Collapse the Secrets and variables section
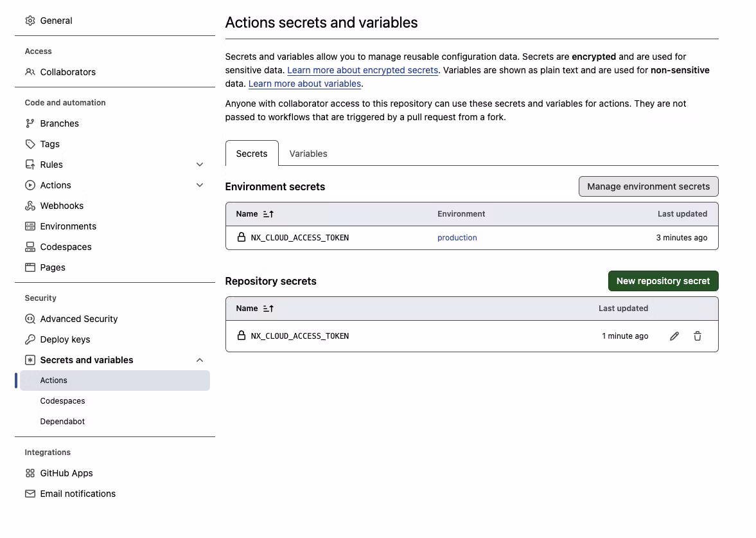Screen dimensions: 756x538 (x=200, y=359)
